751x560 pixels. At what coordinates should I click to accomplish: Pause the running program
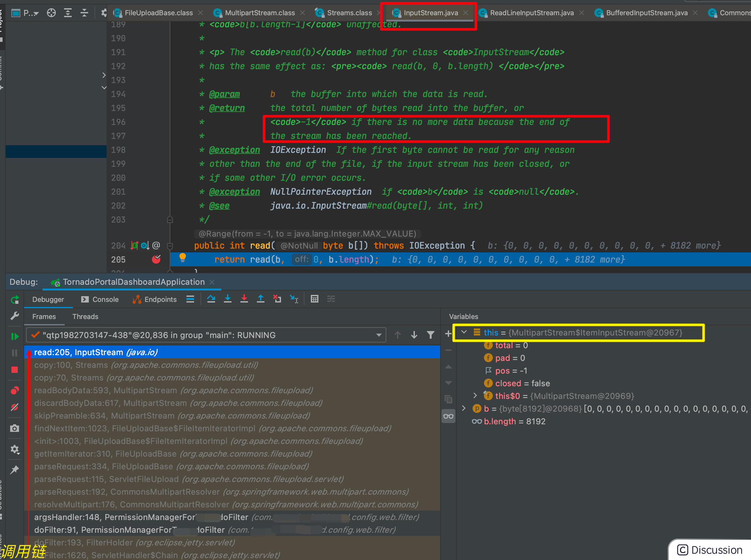tap(15, 353)
